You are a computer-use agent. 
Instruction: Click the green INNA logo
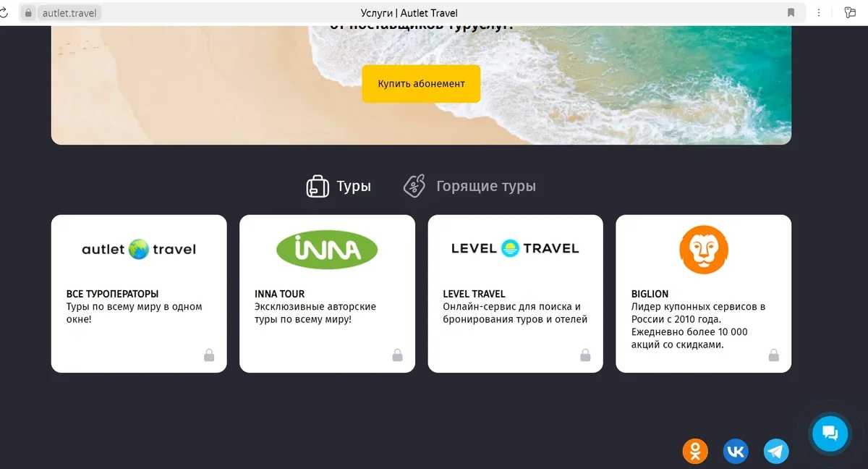point(327,250)
